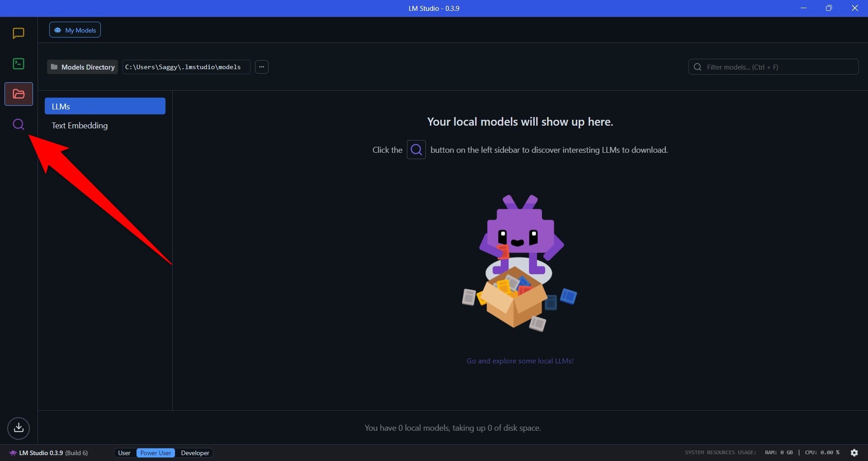The height and width of the screenshot is (461, 868).
Task: Switch to User mode
Action: click(x=124, y=453)
